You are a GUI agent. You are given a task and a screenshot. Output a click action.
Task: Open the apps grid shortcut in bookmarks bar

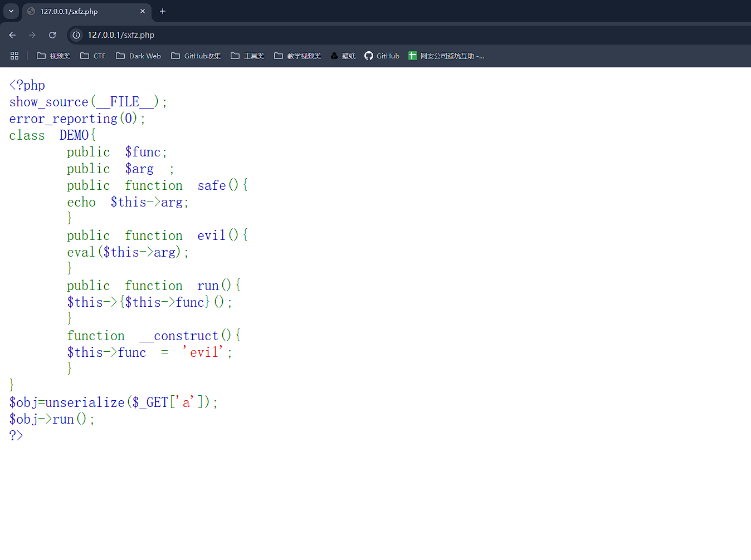pyautogui.click(x=14, y=56)
